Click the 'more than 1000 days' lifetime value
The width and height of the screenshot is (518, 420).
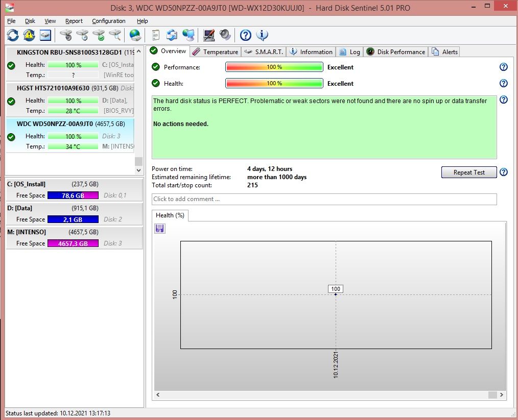click(277, 177)
